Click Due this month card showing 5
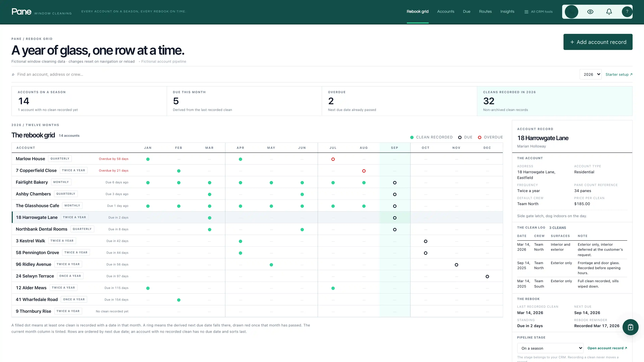The height and width of the screenshot is (362, 644). [244, 101]
